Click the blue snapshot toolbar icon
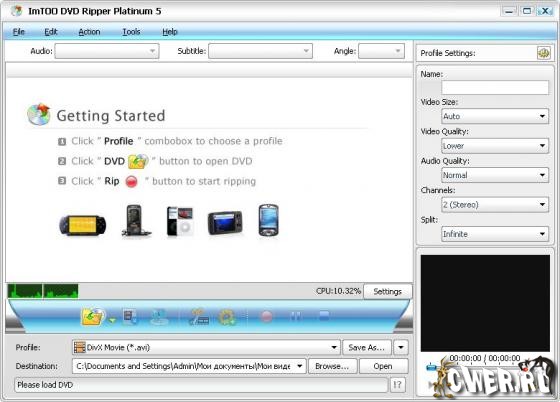560x402 pixels. click(x=159, y=317)
